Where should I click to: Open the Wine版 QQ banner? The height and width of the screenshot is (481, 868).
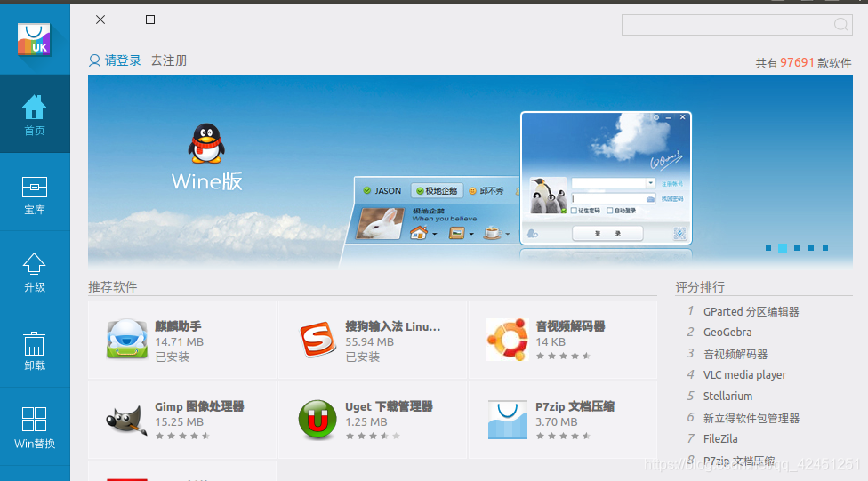pos(470,172)
